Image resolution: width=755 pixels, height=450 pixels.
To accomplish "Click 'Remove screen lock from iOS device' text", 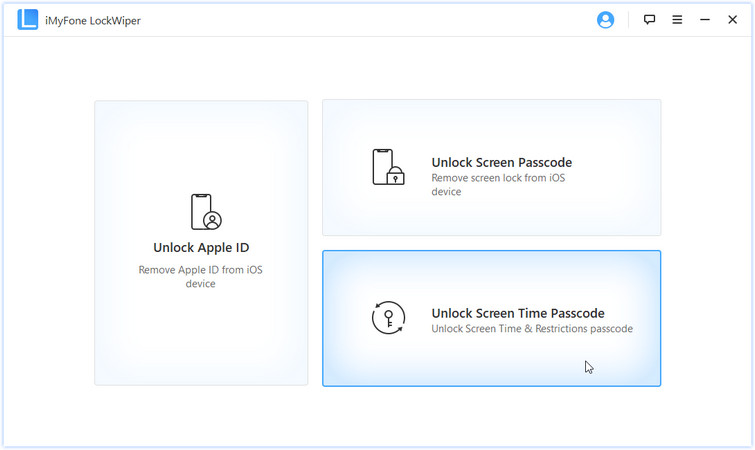I will 498,185.
